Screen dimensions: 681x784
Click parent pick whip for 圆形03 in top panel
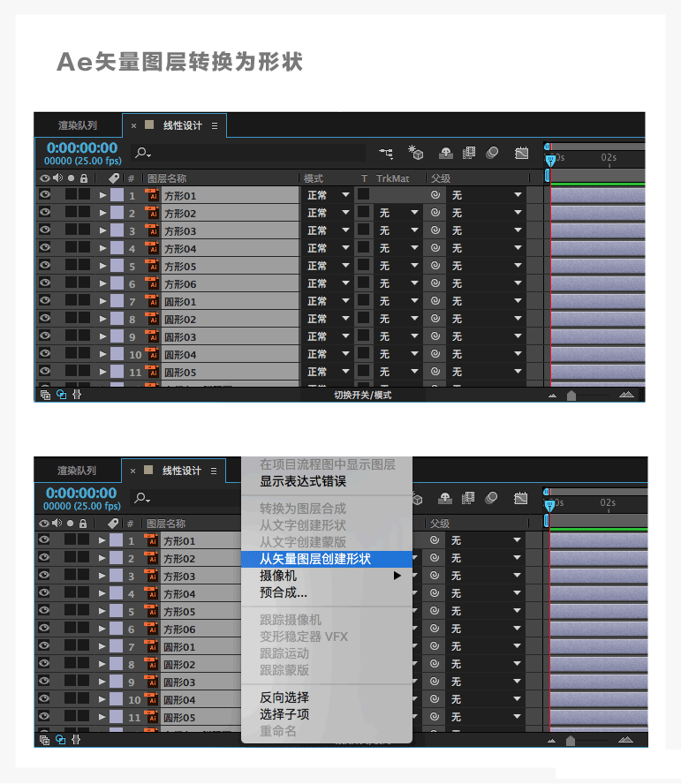(x=435, y=336)
